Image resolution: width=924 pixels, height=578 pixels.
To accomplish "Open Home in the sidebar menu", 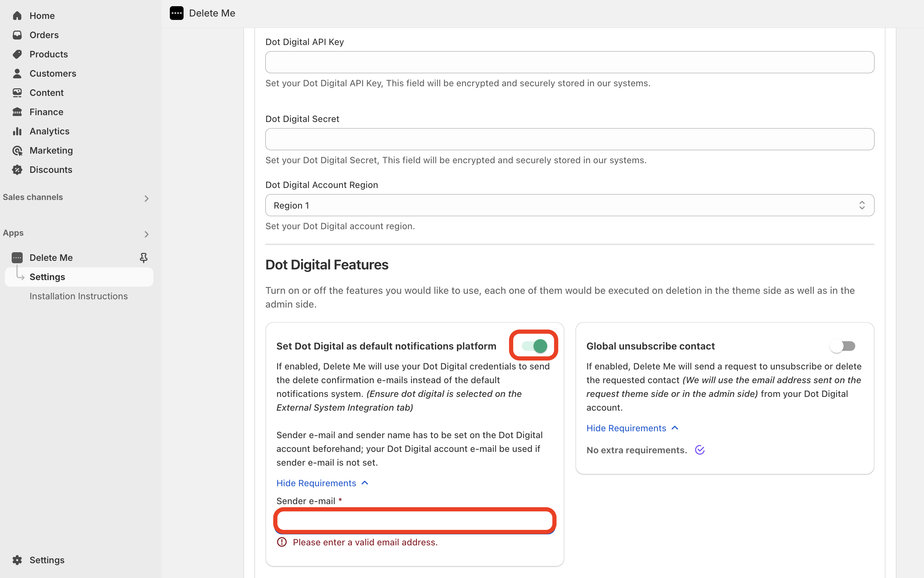I will pos(42,16).
